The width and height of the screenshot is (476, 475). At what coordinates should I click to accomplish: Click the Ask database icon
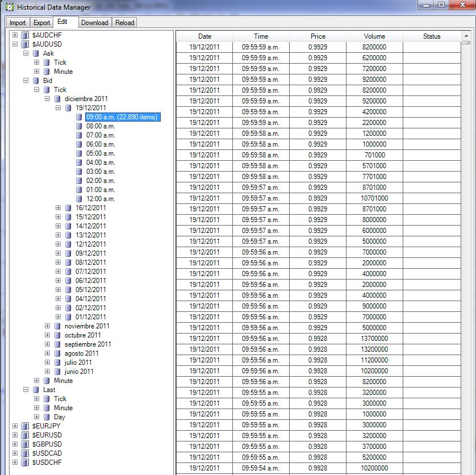[36, 53]
